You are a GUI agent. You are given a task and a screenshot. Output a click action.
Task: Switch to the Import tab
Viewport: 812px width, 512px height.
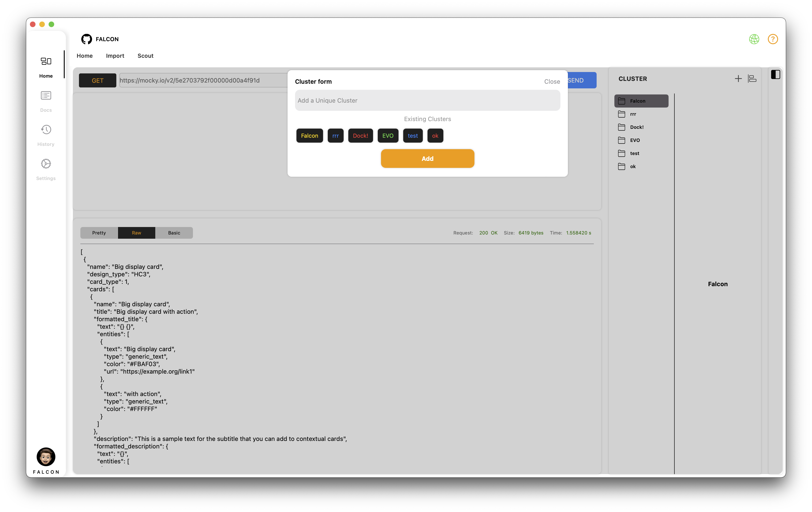pos(115,56)
